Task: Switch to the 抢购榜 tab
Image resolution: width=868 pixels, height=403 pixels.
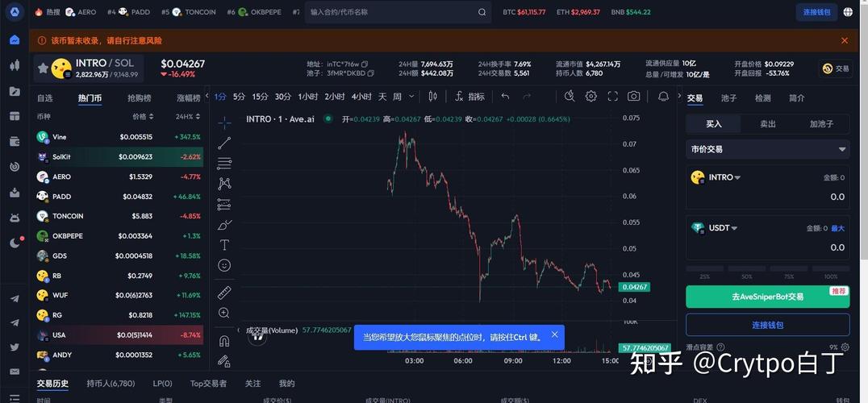Action: coord(139,98)
